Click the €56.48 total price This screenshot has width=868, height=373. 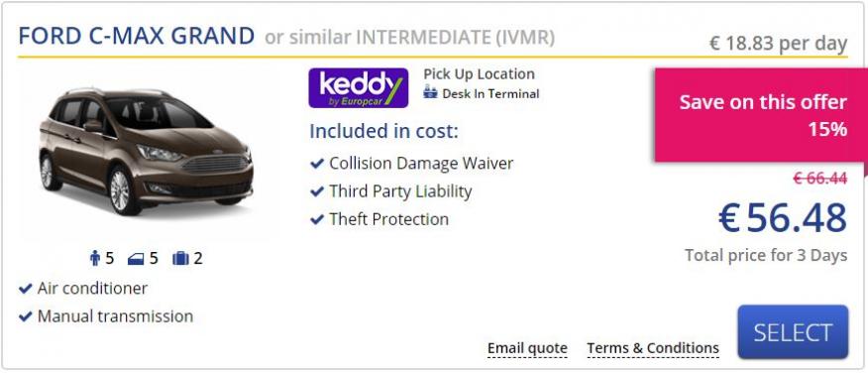(782, 218)
